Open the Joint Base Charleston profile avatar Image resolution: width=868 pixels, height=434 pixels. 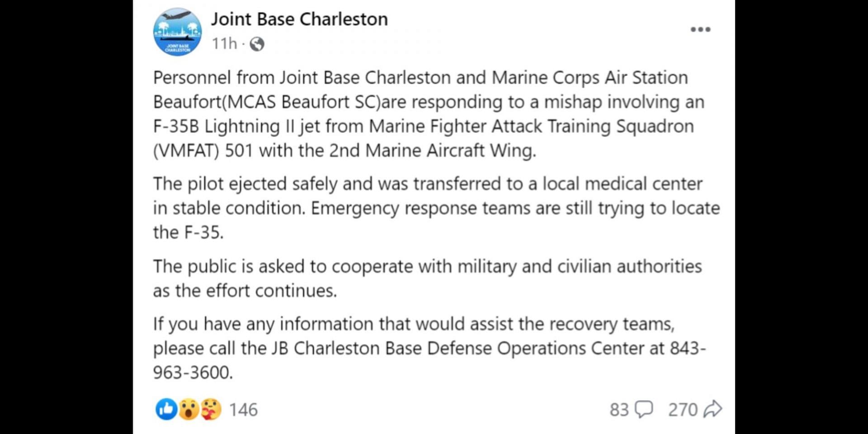pos(178,32)
